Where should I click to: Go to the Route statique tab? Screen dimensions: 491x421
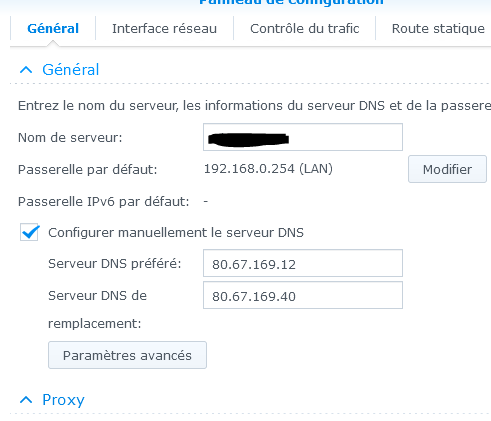click(x=438, y=29)
